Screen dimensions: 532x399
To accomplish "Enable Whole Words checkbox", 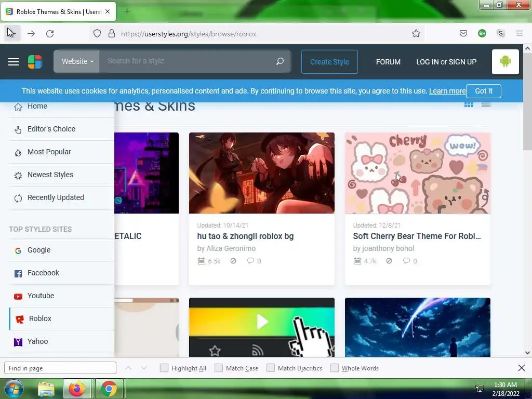I will pos(335,368).
